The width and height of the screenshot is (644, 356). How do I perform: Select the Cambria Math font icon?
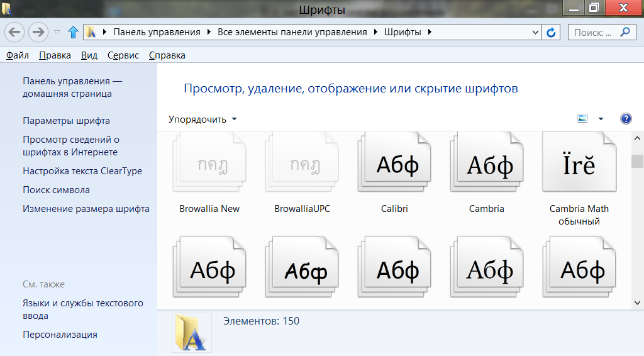point(579,162)
